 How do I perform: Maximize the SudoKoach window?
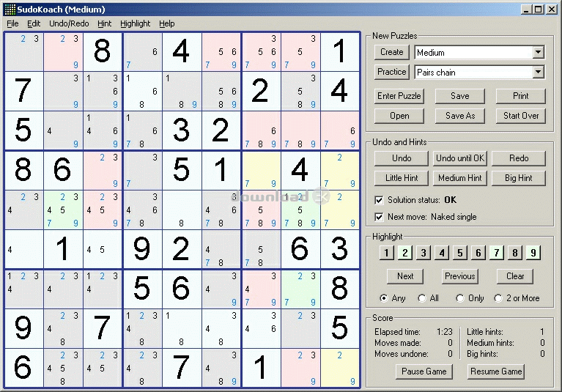pyautogui.click(x=538, y=10)
